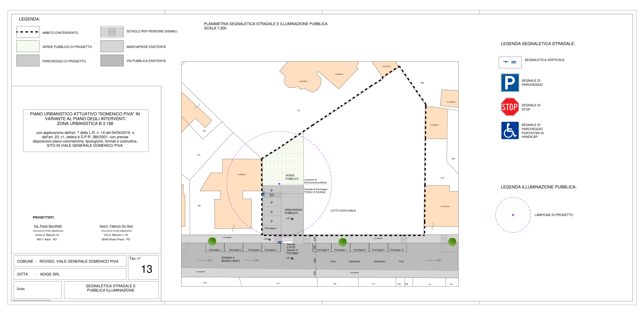Screen dimensions: 644x315
Task: Click the 'h=6.30 m' building height label
Action: click(303, 81)
